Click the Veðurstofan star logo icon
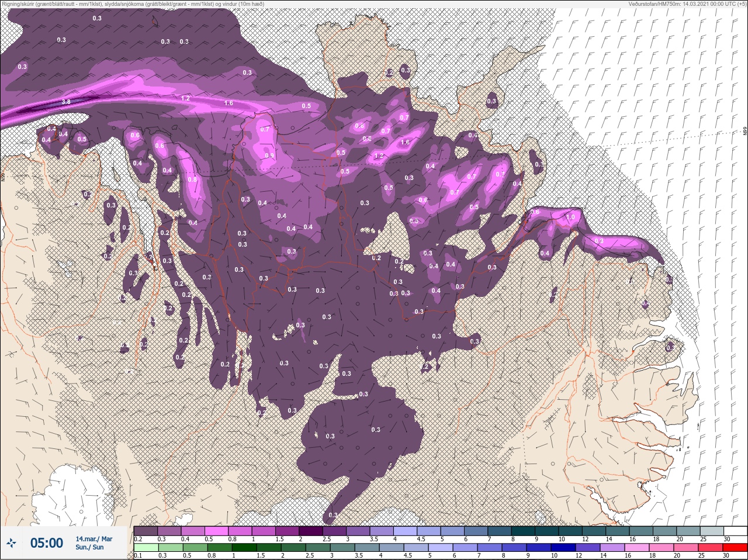The height and width of the screenshot is (560, 748). click(x=11, y=544)
